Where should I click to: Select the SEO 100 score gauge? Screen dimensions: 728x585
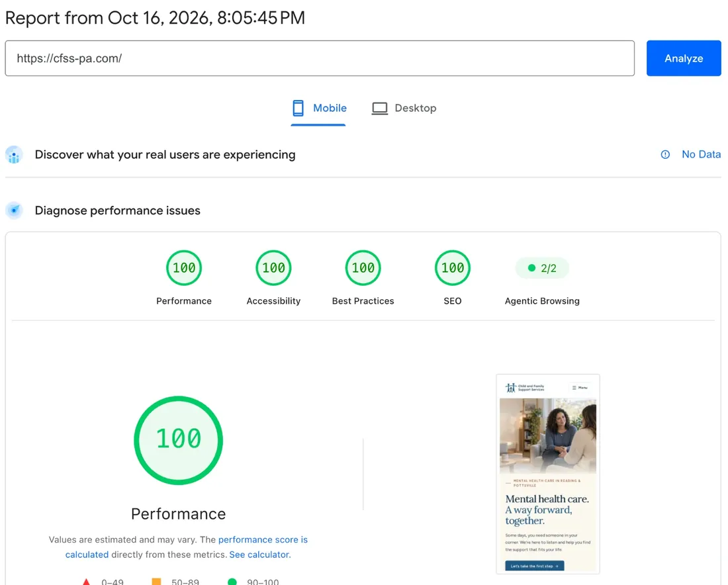[453, 268]
